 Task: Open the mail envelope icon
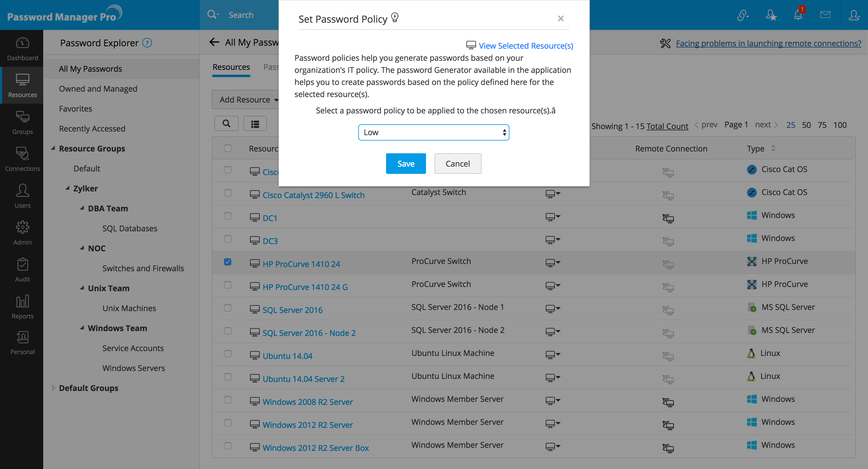click(825, 15)
